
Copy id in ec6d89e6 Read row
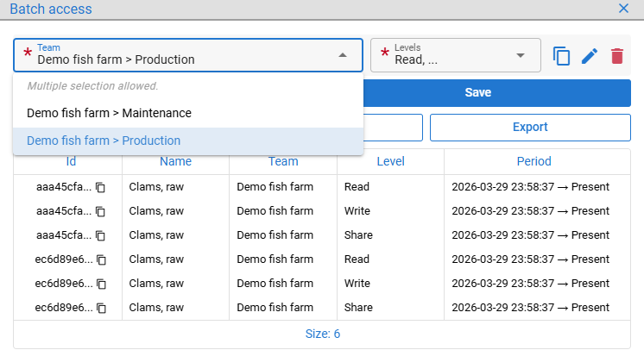102,259
